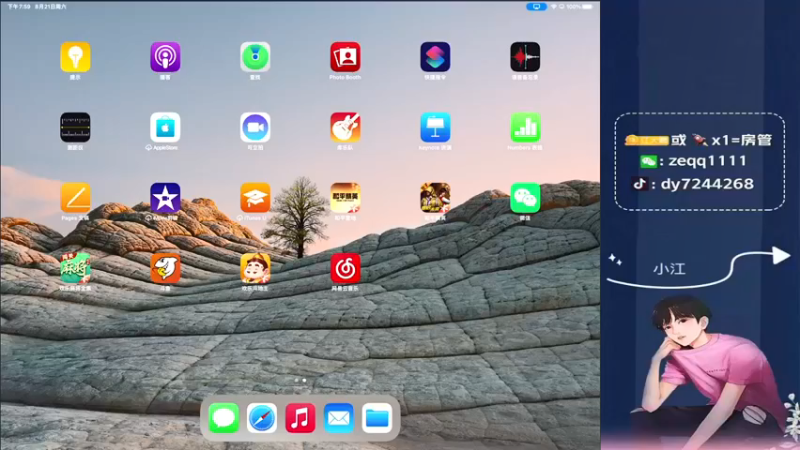Launch the Find My app
800x450 pixels.
[x=255, y=57]
